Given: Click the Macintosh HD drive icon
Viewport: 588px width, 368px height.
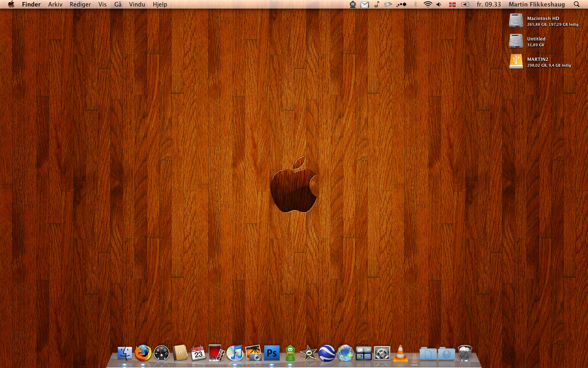Looking at the screenshot, I should (516, 21).
